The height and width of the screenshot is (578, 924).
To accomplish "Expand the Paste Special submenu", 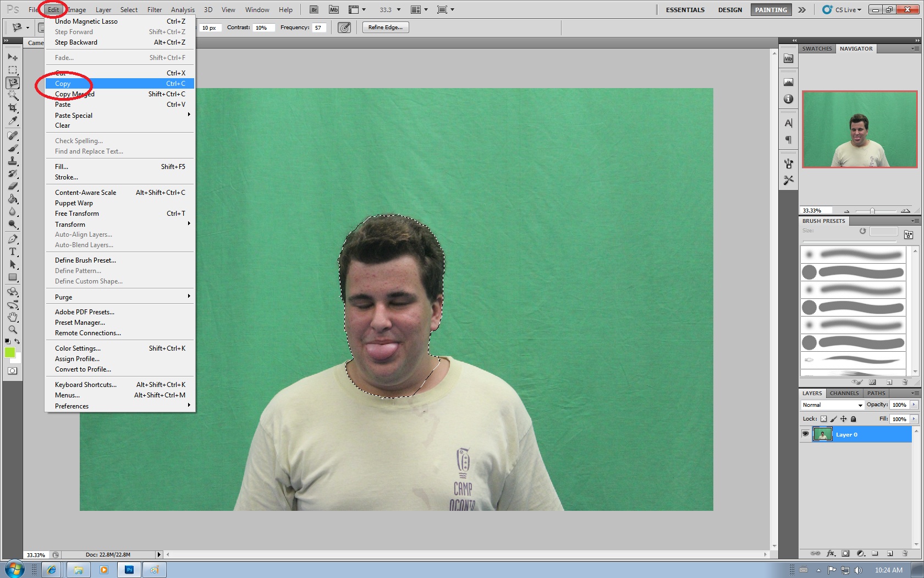I will pyautogui.click(x=119, y=115).
